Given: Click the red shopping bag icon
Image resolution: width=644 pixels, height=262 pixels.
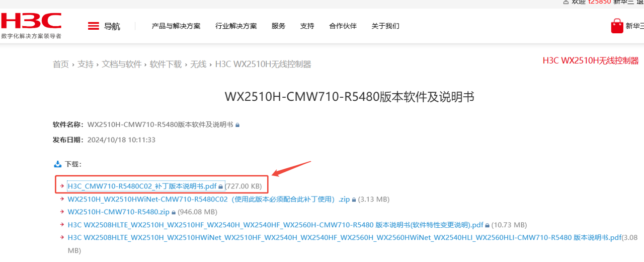Looking at the screenshot, I should 617,26.
